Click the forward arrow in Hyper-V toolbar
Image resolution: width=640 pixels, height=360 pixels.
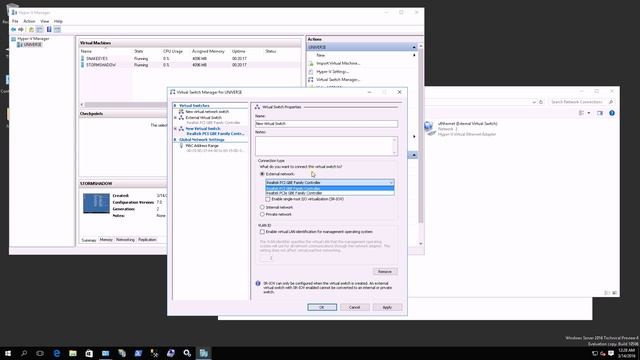21,29
